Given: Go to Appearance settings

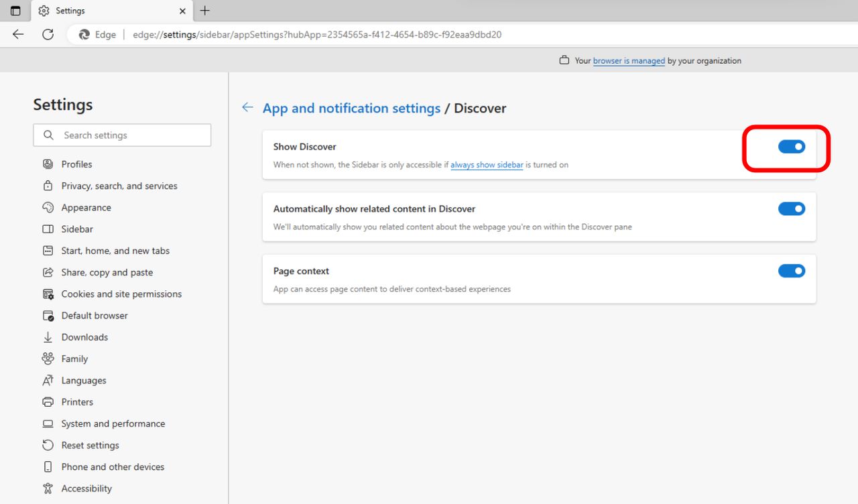Looking at the screenshot, I should (86, 208).
